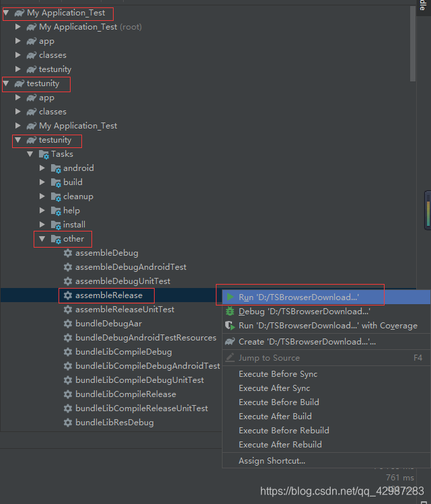
Task: Select Execute After Build
Action: click(x=327, y=417)
